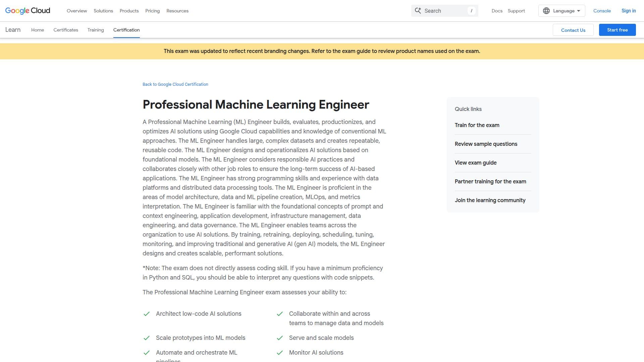Open the Support link
The height and width of the screenshot is (362, 644).
(x=516, y=11)
